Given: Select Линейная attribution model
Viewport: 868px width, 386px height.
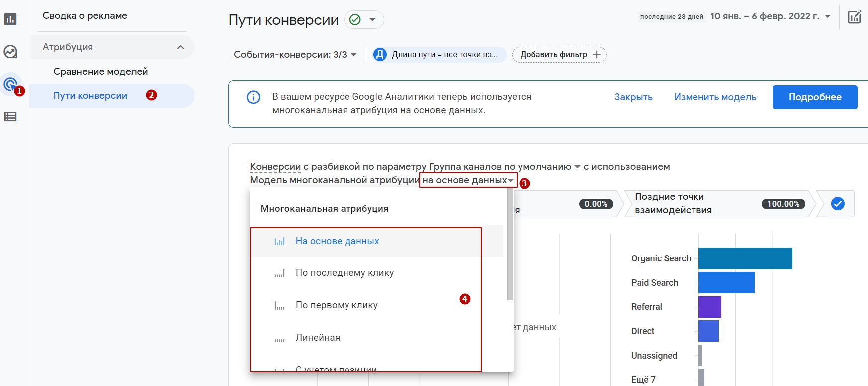Looking at the screenshot, I should click(x=376, y=338).
